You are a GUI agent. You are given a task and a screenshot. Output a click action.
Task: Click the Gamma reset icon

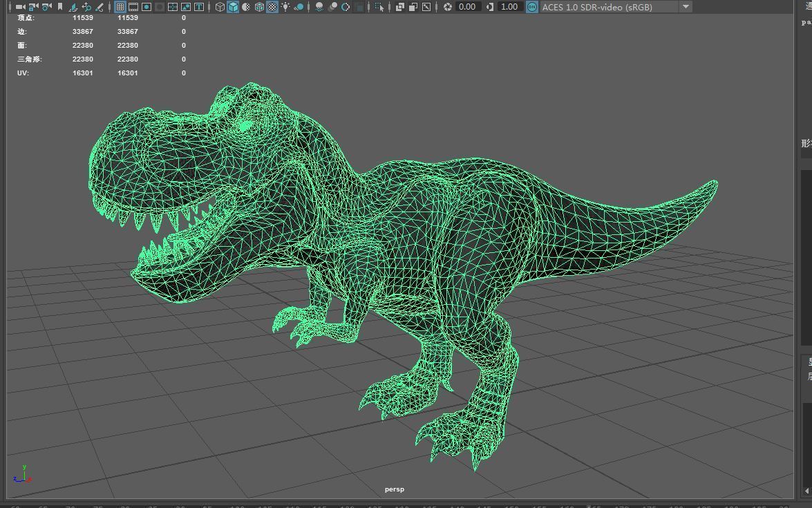point(490,7)
